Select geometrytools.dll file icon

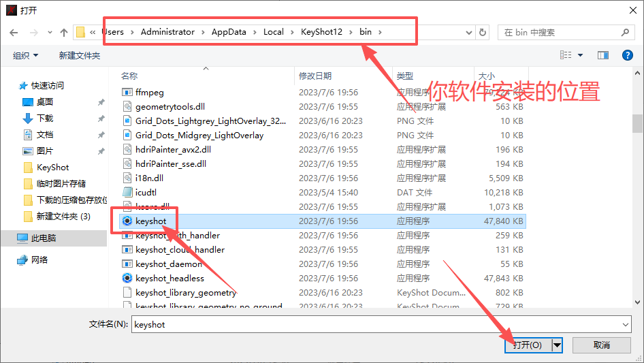127,106
